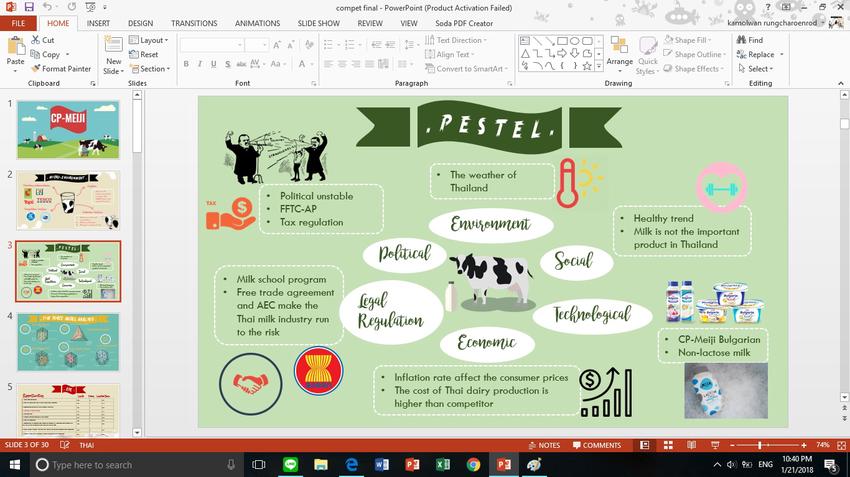Viewport: 850px width, 477px height.
Task: Expand the Layout dropdown
Action: [149, 40]
